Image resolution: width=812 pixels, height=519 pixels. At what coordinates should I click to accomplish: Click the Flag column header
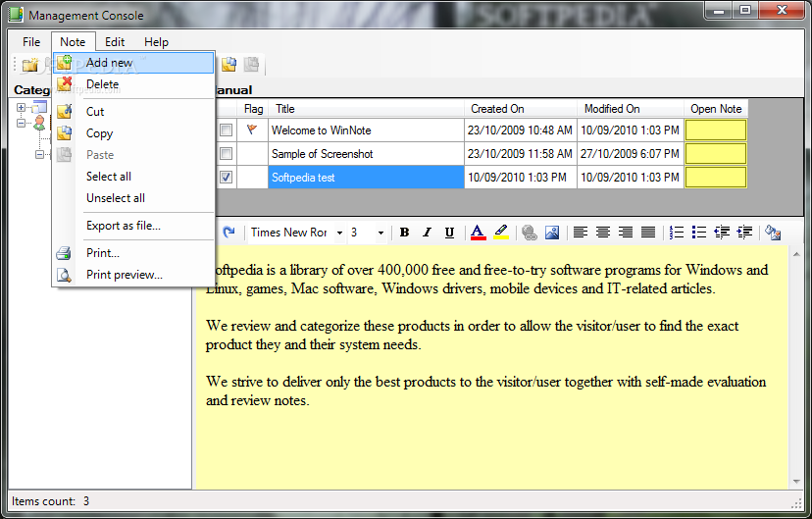tap(253, 109)
